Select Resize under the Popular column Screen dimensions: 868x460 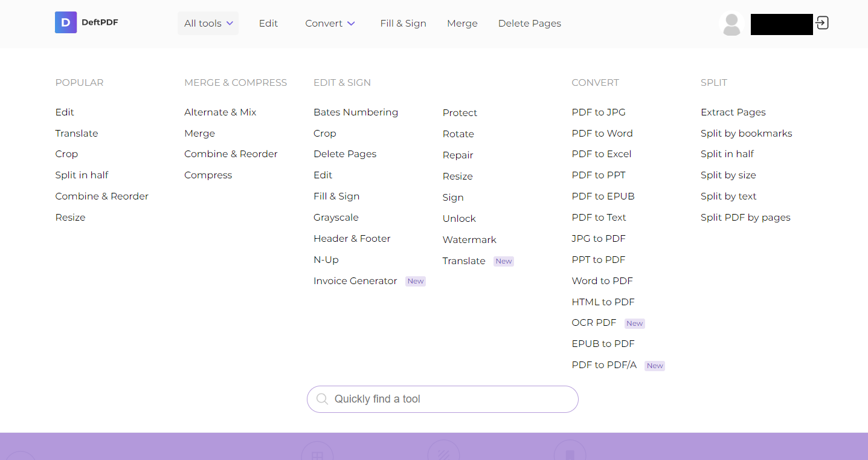pos(70,217)
